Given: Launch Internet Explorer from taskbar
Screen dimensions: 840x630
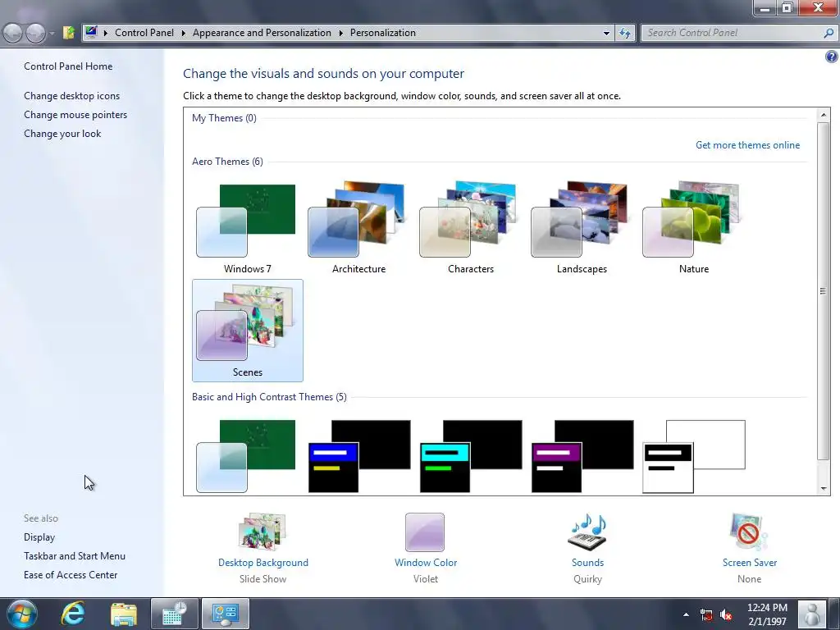Looking at the screenshot, I should [72, 614].
